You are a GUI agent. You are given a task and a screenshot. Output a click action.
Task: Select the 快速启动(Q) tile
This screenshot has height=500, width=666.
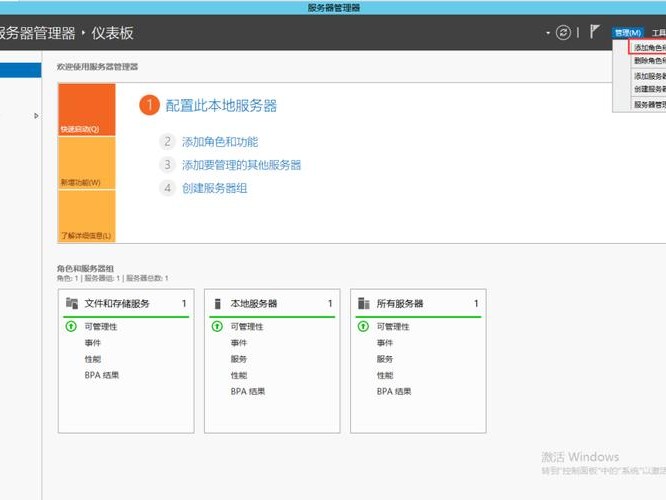(87, 110)
